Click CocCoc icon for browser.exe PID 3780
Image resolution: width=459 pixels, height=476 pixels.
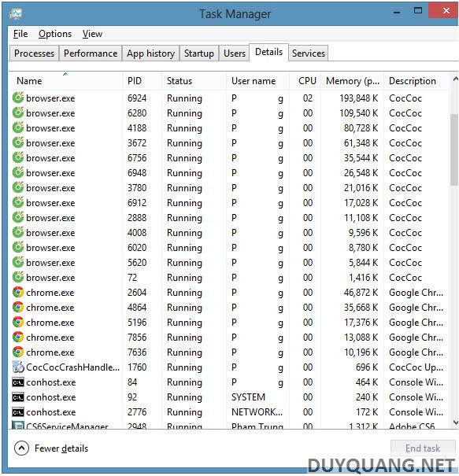(18, 187)
